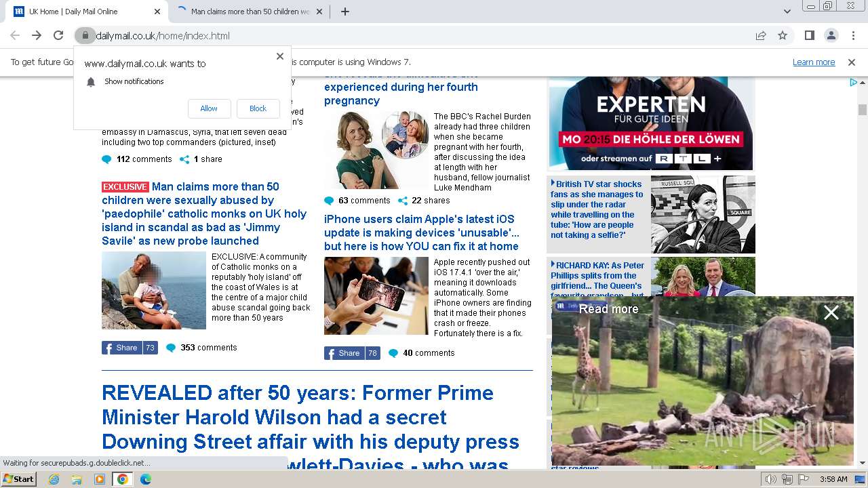Viewport: 868px width, 488px height.
Task: Open the '63 comments' link
Action: (357, 201)
